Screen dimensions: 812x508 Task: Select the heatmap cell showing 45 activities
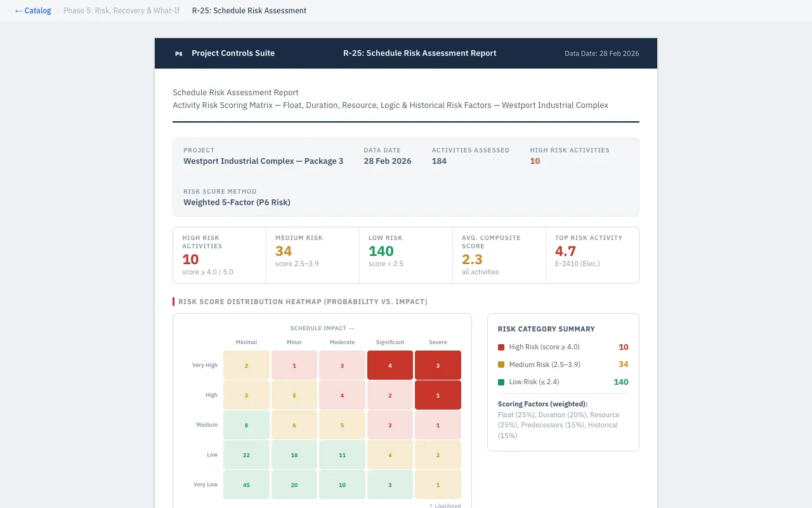coord(246,484)
